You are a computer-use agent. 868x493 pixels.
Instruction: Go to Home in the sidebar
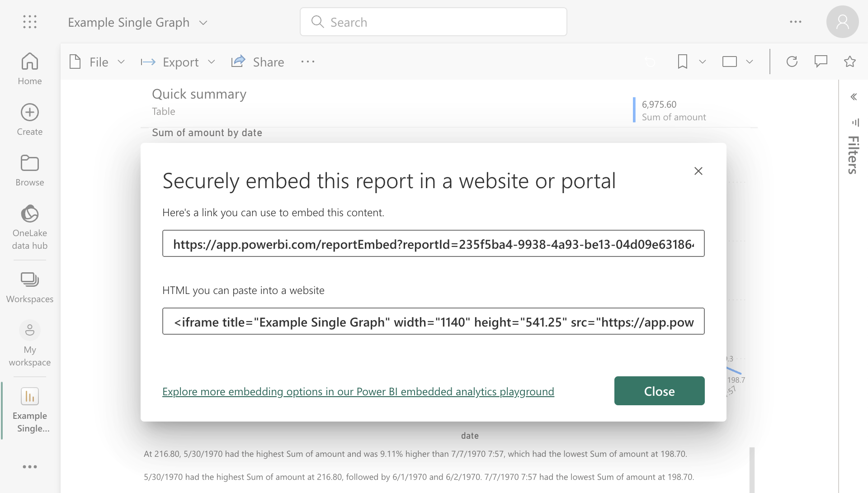(x=30, y=68)
